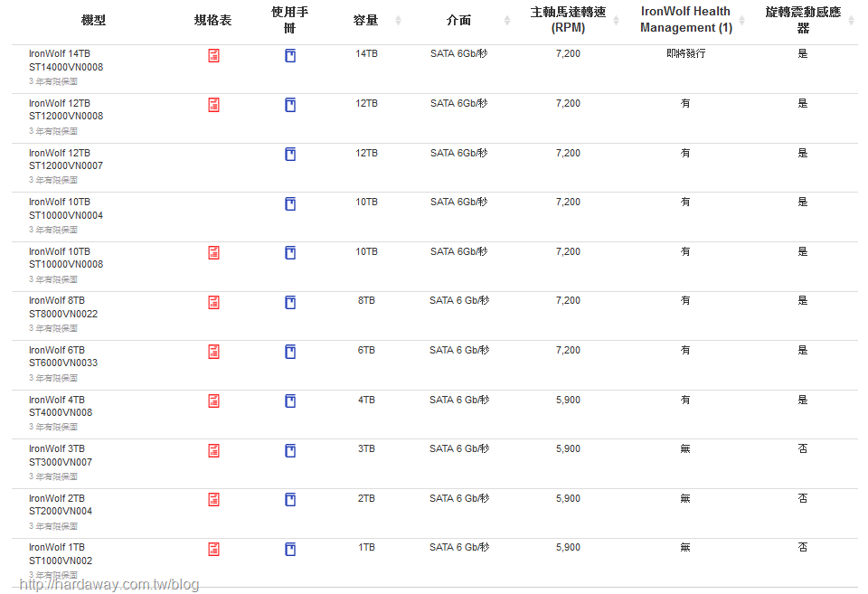
Task: Click the 14TB capacity cell
Action: pos(366,53)
